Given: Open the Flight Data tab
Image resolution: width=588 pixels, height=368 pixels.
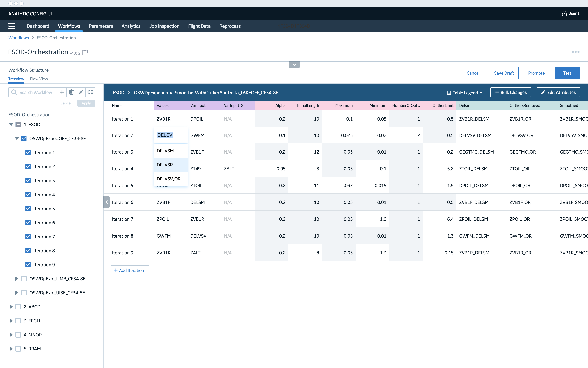Looking at the screenshot, I should click(x=199, y=26).
